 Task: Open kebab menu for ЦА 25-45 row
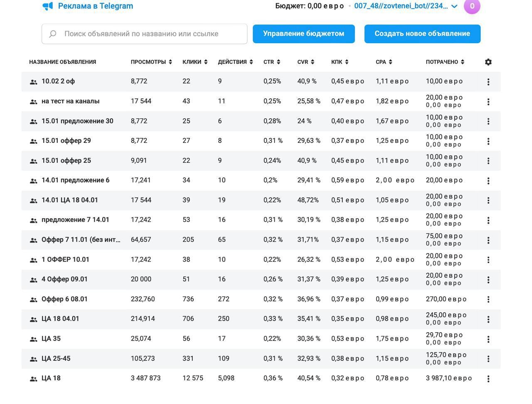pyautogui.click(x=488, y=359)
